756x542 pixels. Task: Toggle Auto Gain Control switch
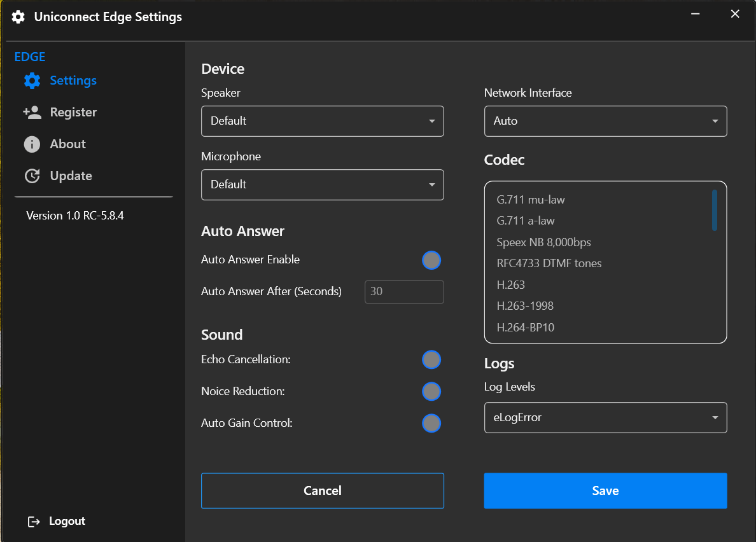point(431,424)
